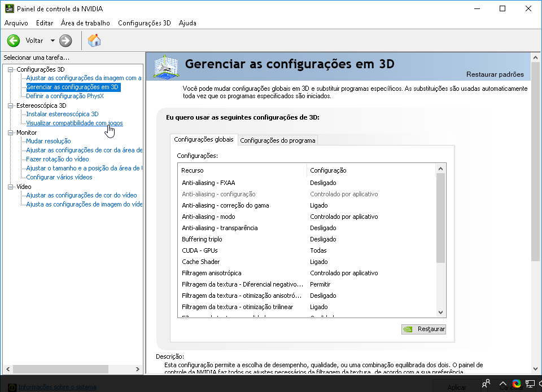This screenshot has width=542, height=392.
Task: Click task tree horizontal scroll right arrow
Action: point(138,369)
